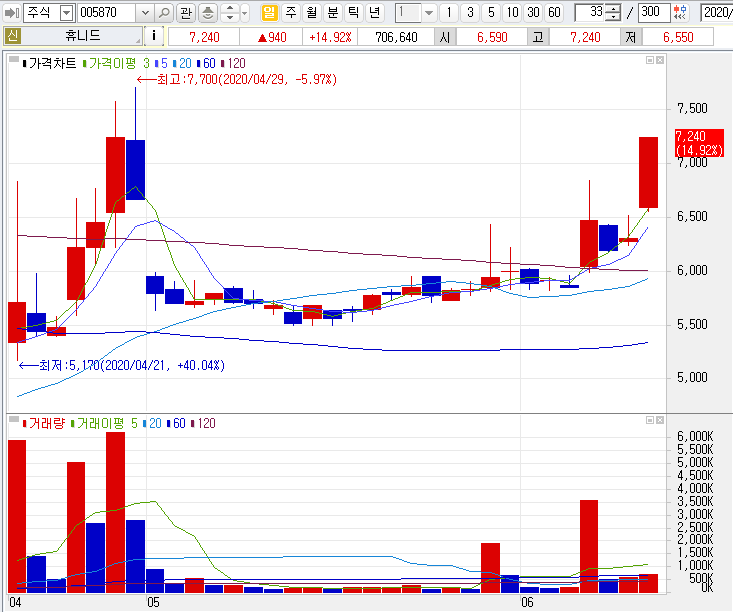
Task: Click the 04 month marker on time axis
Action: [15, 602]
